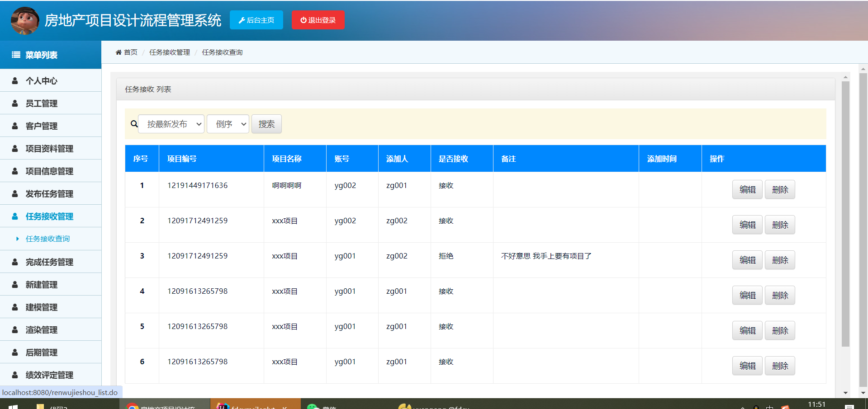868x409 pixels.
Task: Click the user icon beside 员工管理
Action: [15, 103]
